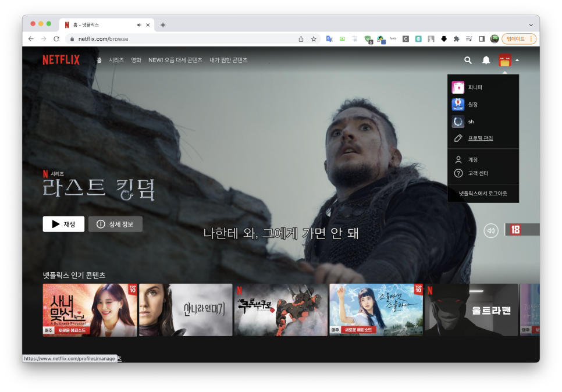Image resolution: width=562 pixels, height=392 pixels.
Task: Open 상세 정보 for 라스트 킹덤
Action: point(115,224)
